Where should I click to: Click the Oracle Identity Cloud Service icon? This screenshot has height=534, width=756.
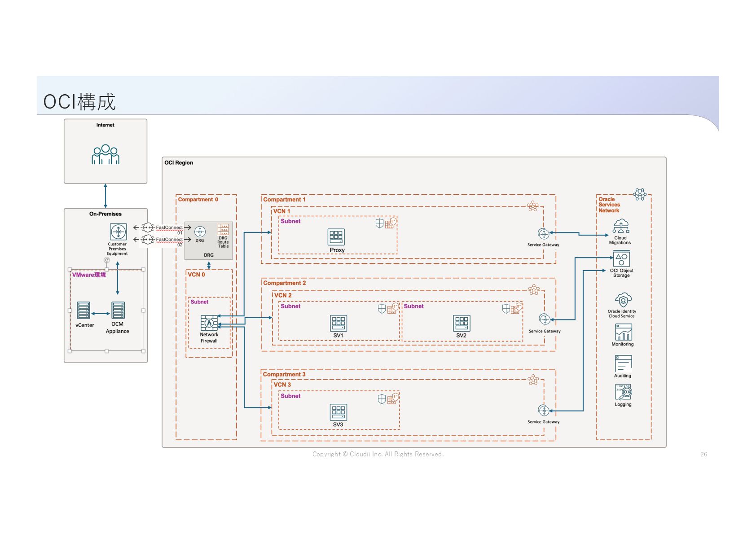pyautogui.click(x=623, y=300)
